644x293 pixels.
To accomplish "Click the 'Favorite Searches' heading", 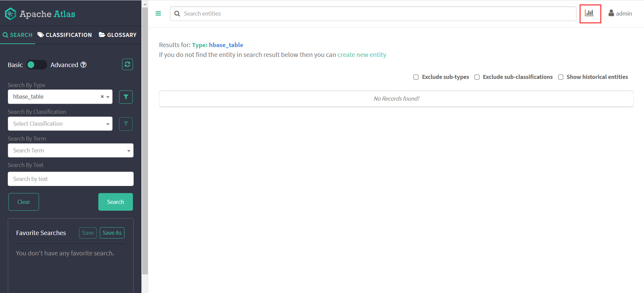I will (x=41, y=233).
